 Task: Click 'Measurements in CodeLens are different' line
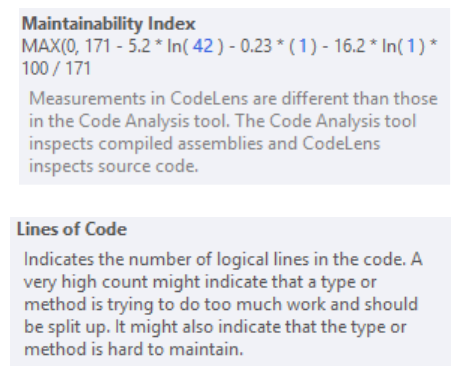coord(233,99)
